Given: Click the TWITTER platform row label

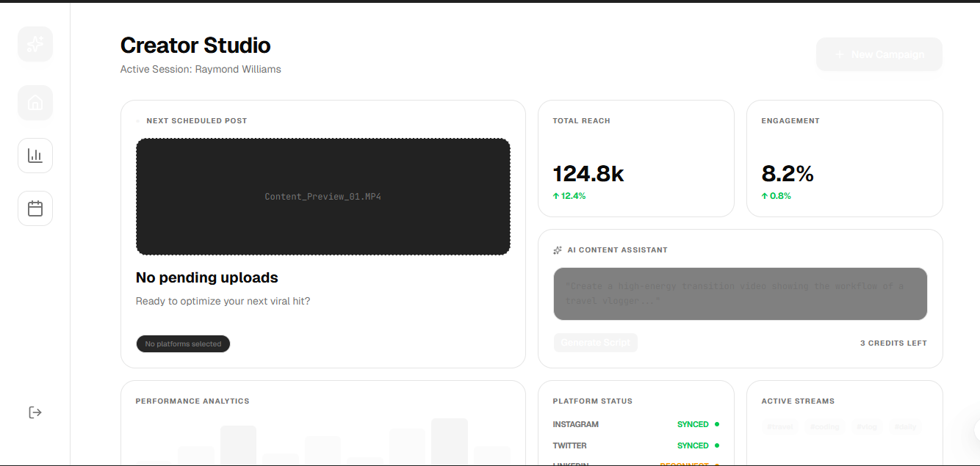Looking at the screenshot, I should (570, 445).
